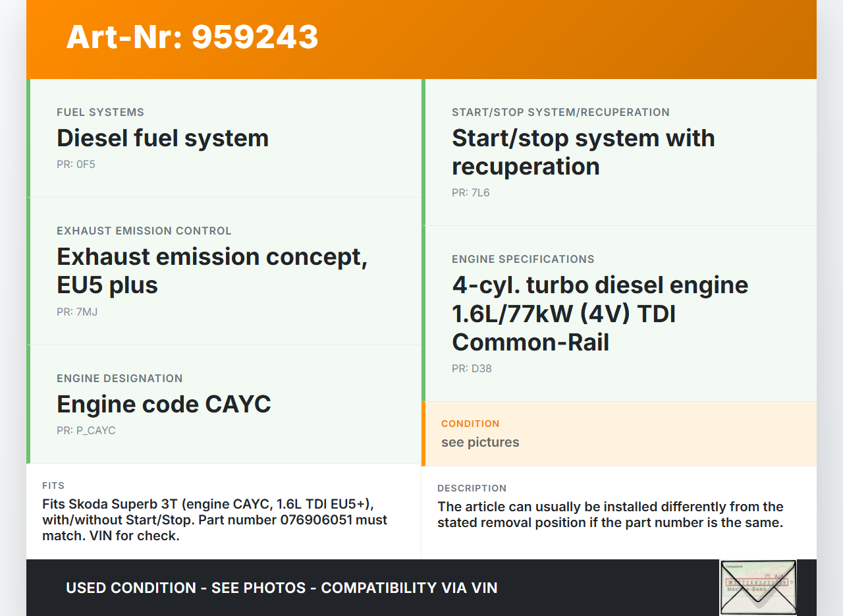Click PR code 7MJ label
843x616 pixels.
(x=77, y=312)
